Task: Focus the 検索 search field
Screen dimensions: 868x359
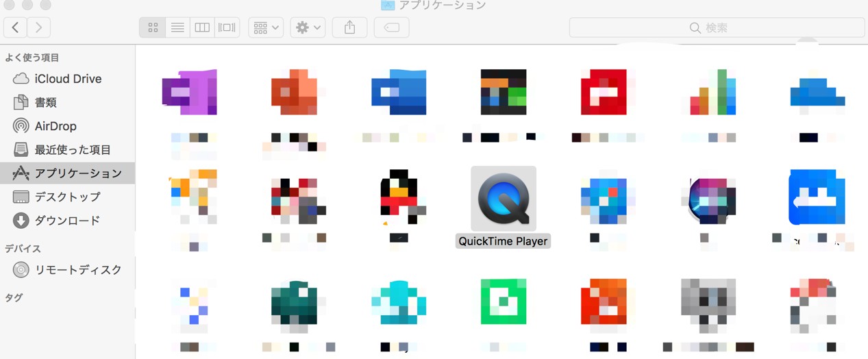Action: [x=717, y=27]
